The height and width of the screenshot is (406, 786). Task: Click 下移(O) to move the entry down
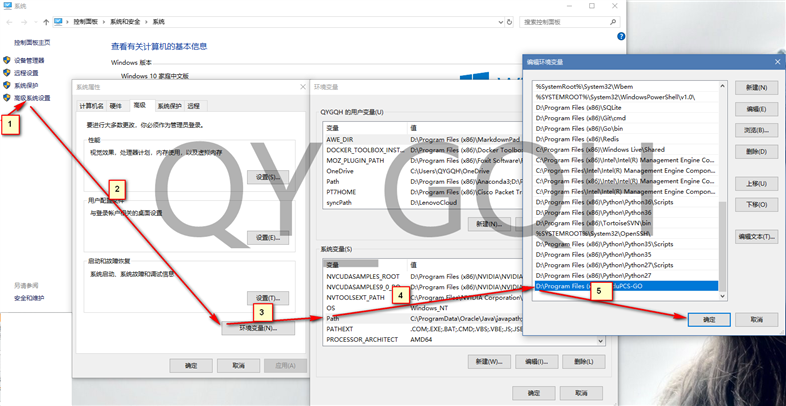[x=756, y=205]
